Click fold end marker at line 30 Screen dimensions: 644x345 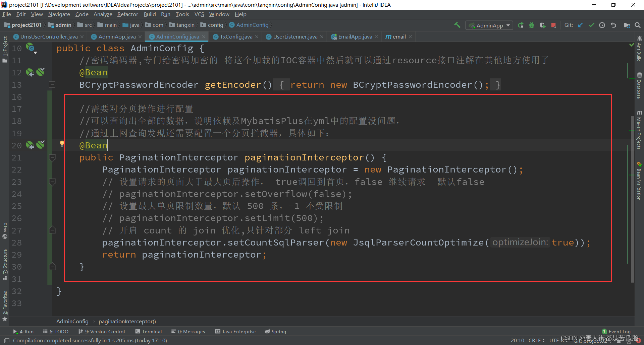[52, 267]
